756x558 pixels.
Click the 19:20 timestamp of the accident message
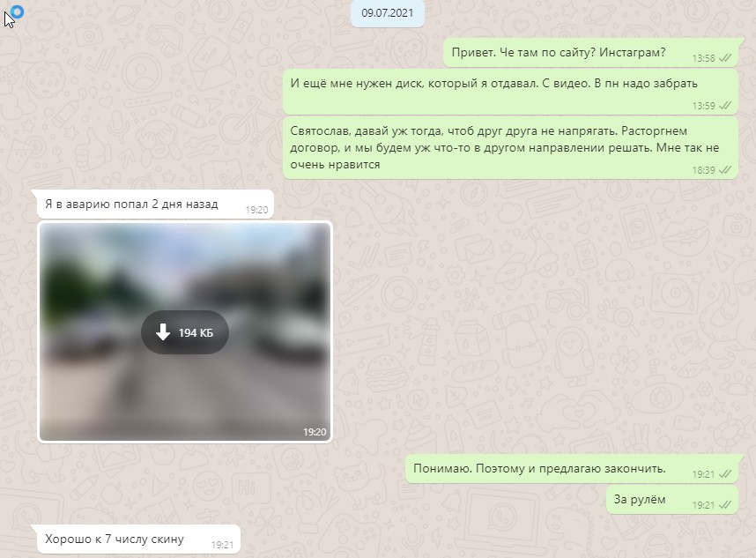(x=256, y=210)
